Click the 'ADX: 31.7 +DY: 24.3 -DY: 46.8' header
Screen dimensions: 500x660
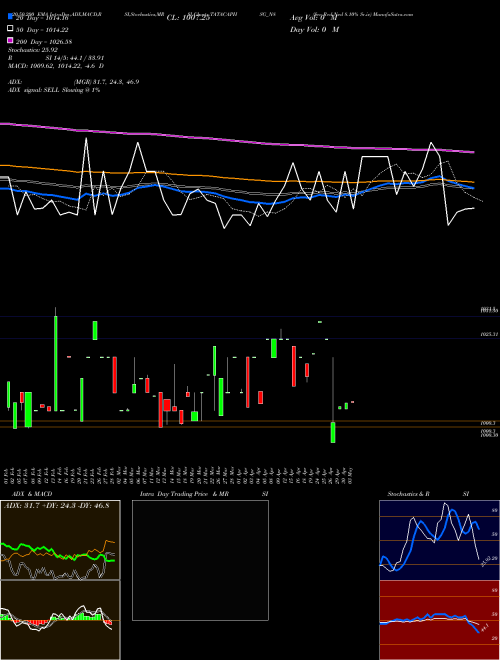pyautogui.click(x=56, y=505)
